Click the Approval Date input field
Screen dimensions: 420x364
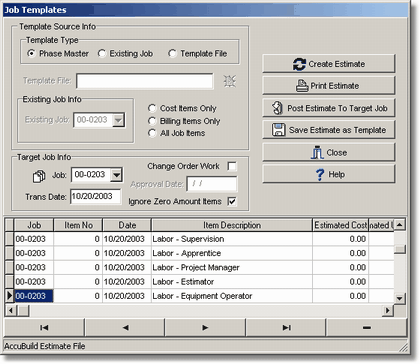212,184
